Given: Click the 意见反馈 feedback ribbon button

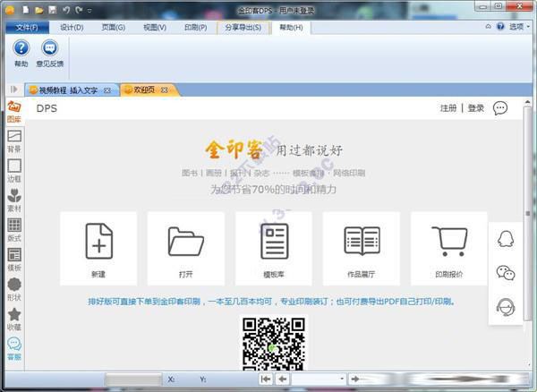Looking at the screenshot, I should [50, 53].
